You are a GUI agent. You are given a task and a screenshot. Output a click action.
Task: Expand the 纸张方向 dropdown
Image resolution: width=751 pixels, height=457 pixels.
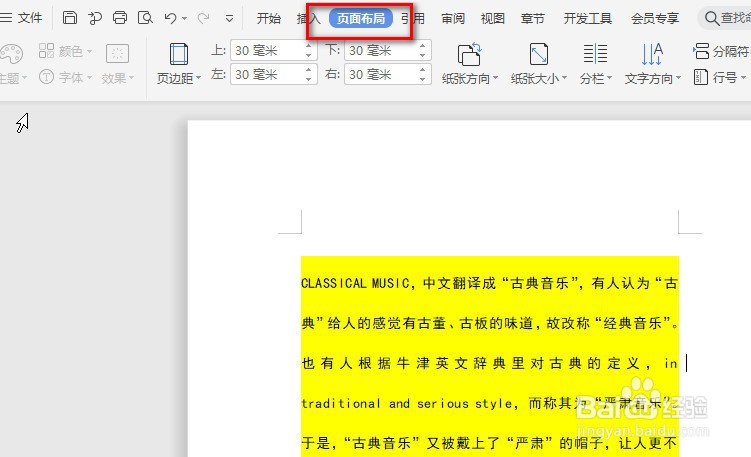[x=495, y=78]
